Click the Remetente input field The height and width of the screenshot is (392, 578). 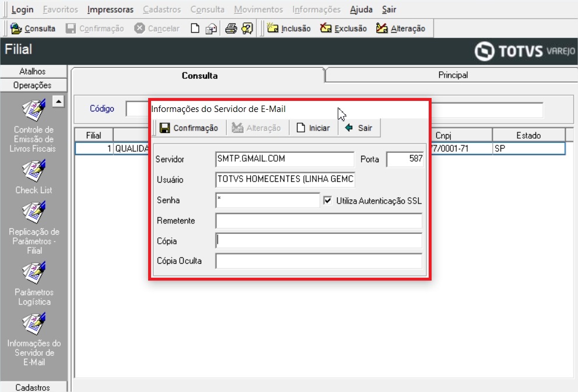click(x=319, y=220)
